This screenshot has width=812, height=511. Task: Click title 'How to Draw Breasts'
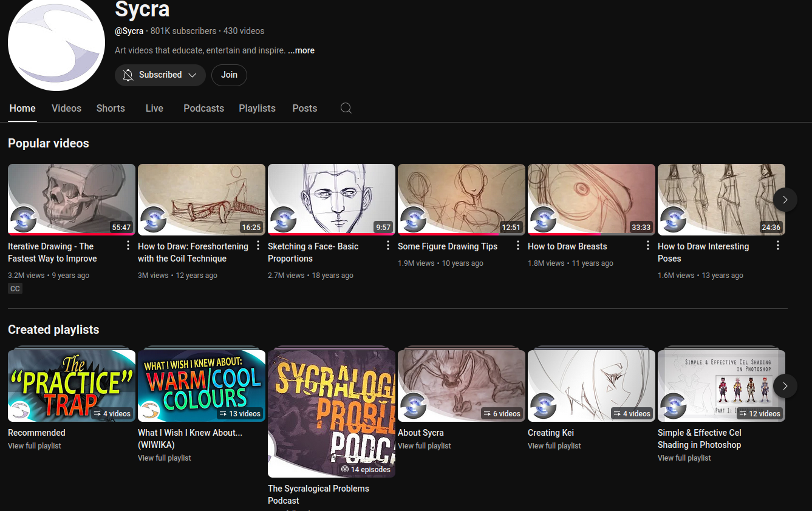[x=567, y=246]
